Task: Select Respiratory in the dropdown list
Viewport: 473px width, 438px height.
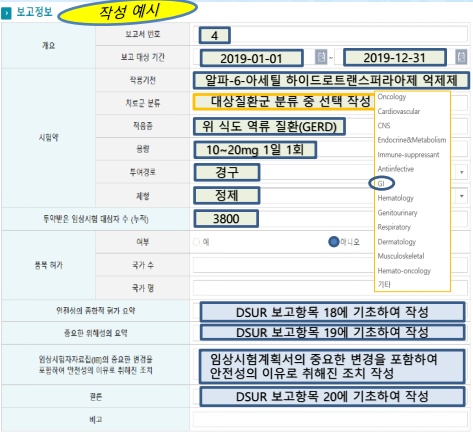Action: (394, 227)
